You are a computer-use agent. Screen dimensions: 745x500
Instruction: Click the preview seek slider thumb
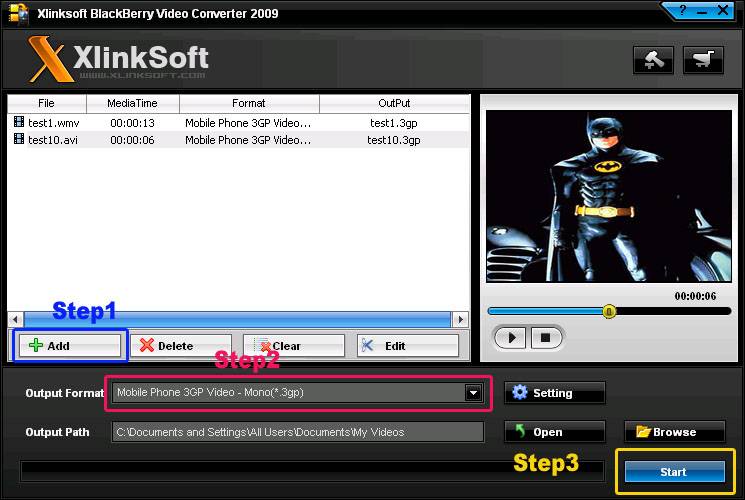(x=609, y=311)
